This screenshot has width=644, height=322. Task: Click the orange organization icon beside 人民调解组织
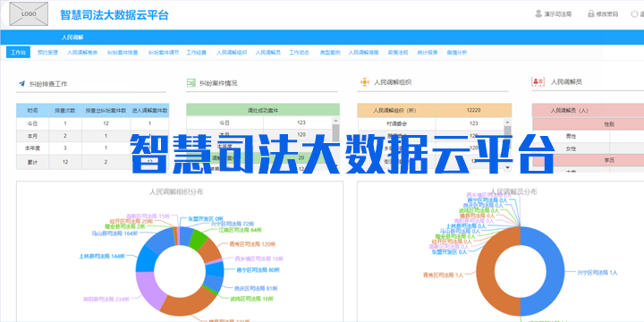(365, 82)
